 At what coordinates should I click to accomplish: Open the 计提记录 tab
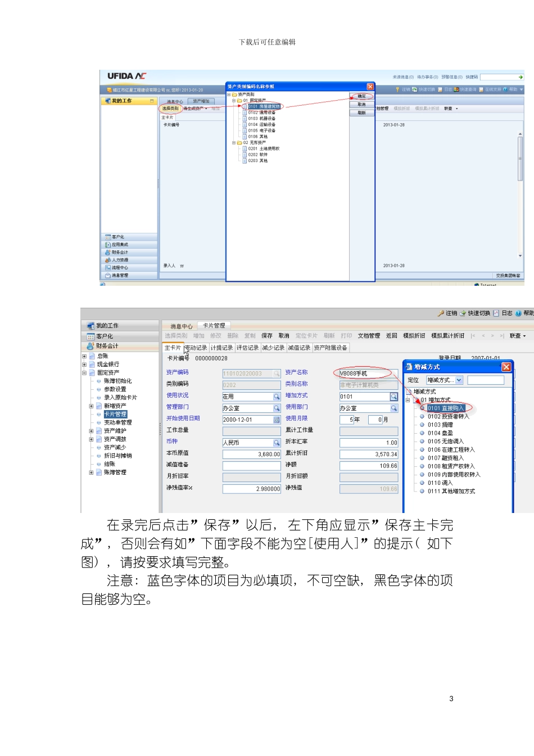pos(221,348)
